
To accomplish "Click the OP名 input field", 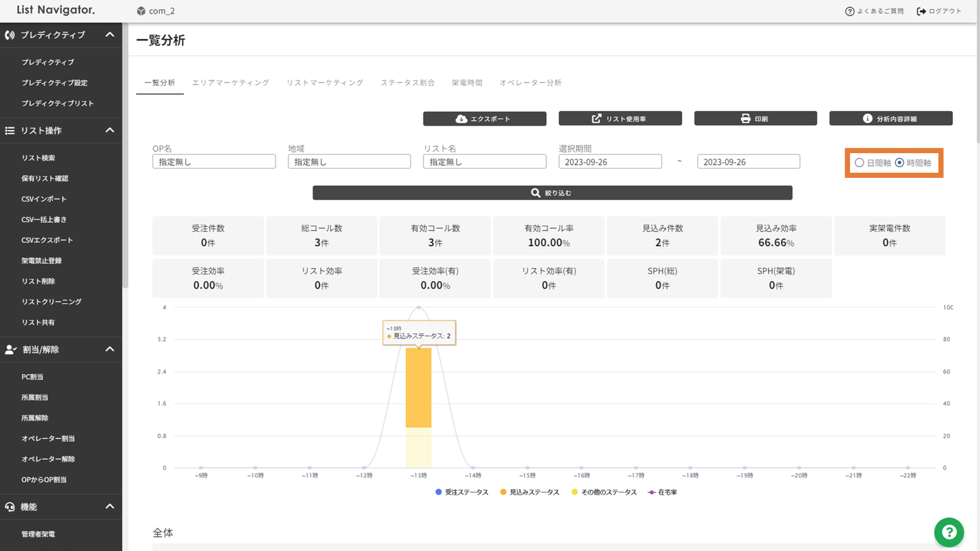I will click(x=214, y=162).
